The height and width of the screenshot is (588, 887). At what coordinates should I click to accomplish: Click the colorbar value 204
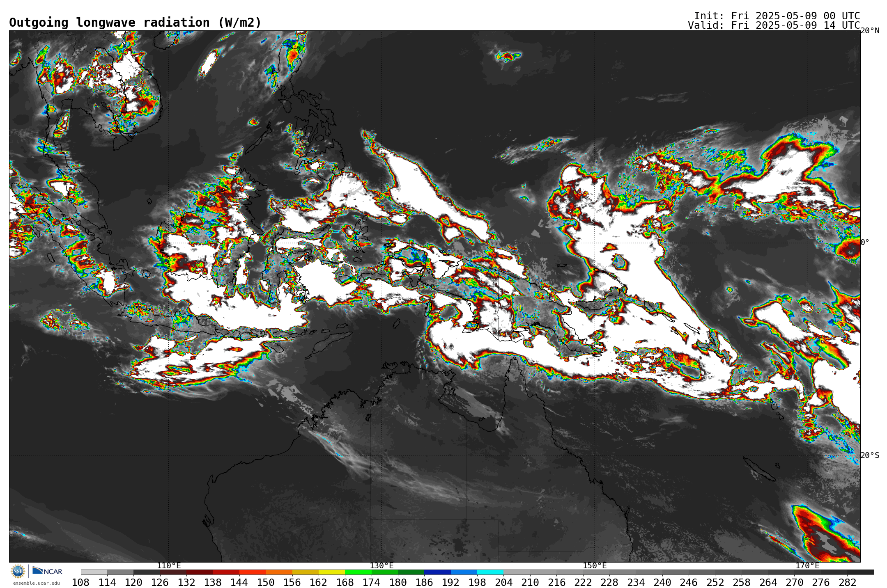click(x=503, y=582)
